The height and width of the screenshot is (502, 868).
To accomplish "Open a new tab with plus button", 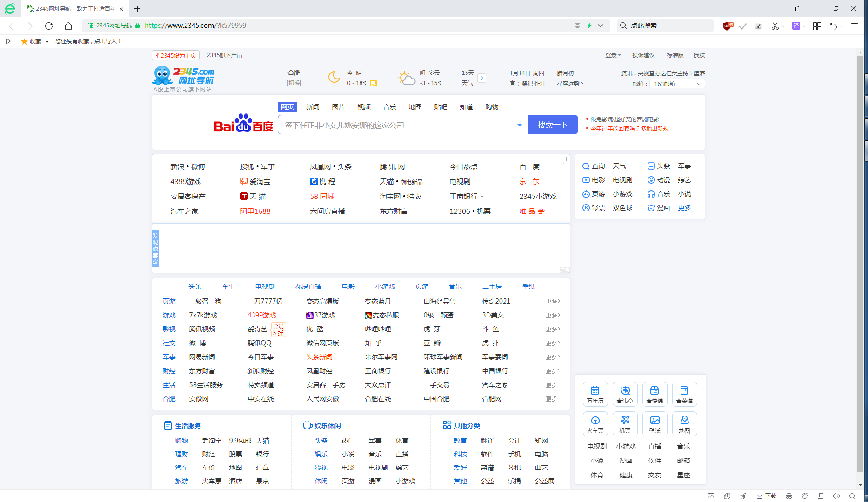I will point(137,8).
